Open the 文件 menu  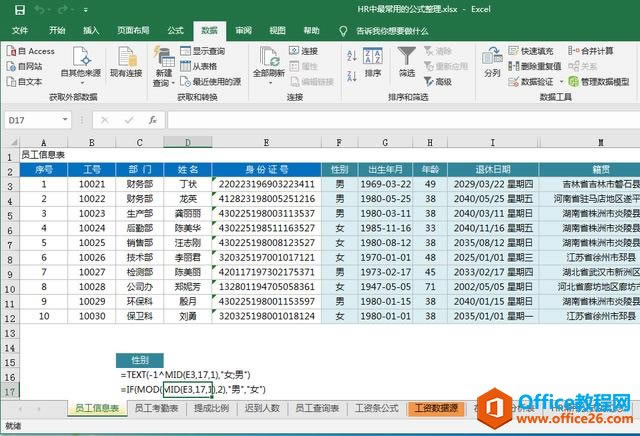click(20, 30)
